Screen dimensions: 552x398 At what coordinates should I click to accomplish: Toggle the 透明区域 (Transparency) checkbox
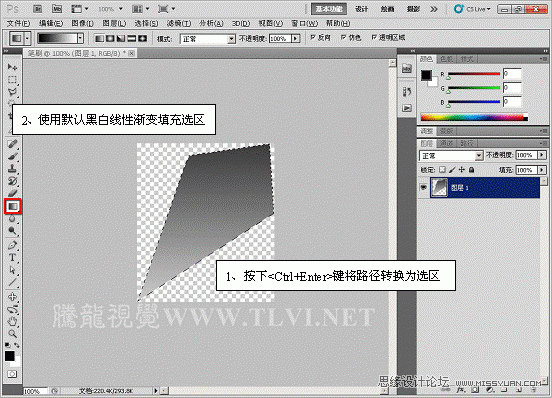pos(374,37)
